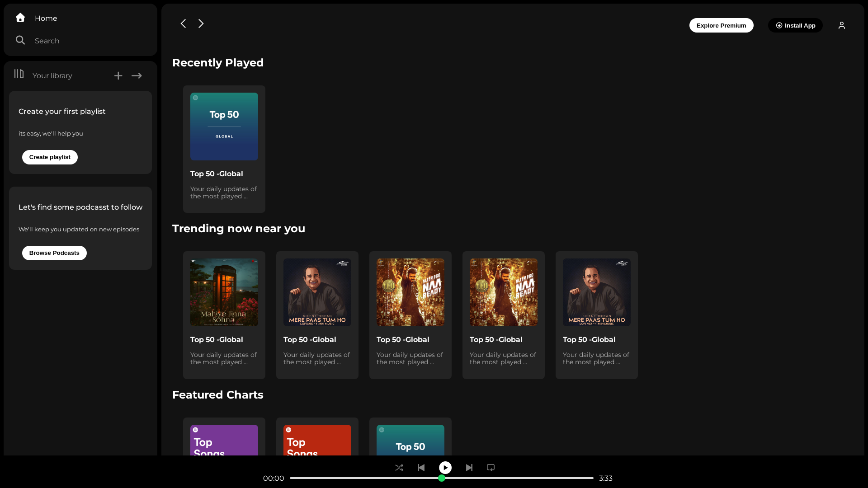
Task: Click 'Let's find some podcasst to follow' text
Action: tap(80, 207)
